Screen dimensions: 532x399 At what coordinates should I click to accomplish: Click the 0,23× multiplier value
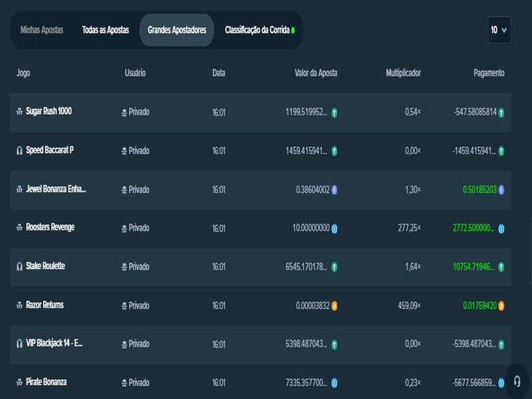(x=413, y=383)
